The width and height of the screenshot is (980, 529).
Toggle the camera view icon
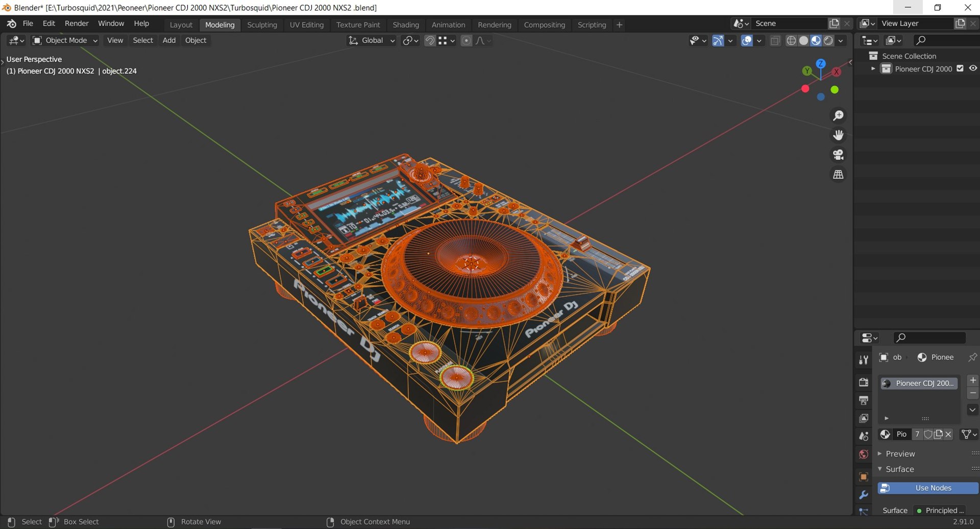tap(838, 155)
